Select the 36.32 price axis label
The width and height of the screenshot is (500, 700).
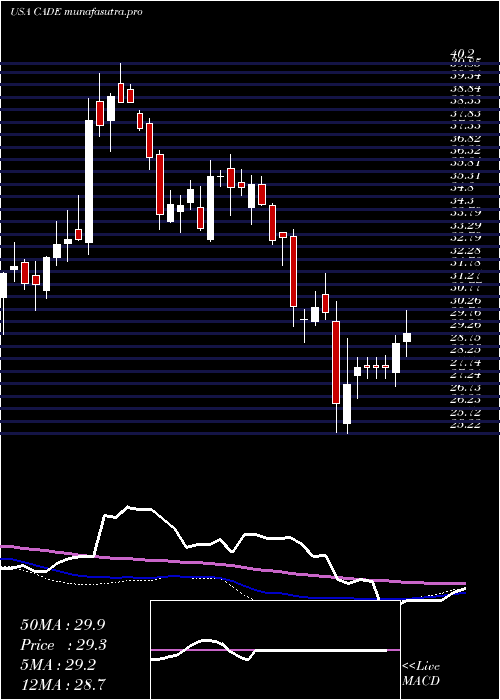point(466,151)
